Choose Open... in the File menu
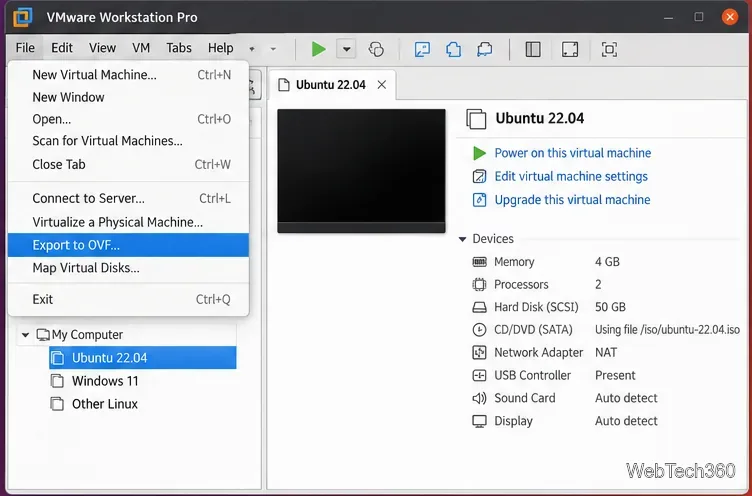 [129, 119]
